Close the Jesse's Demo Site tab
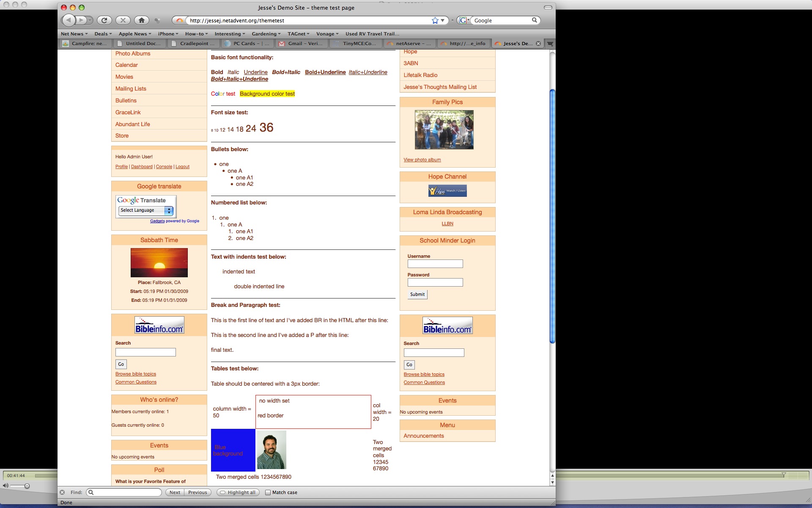The width and height of the screenshot is (812, 508). click(x=538, y=43)
